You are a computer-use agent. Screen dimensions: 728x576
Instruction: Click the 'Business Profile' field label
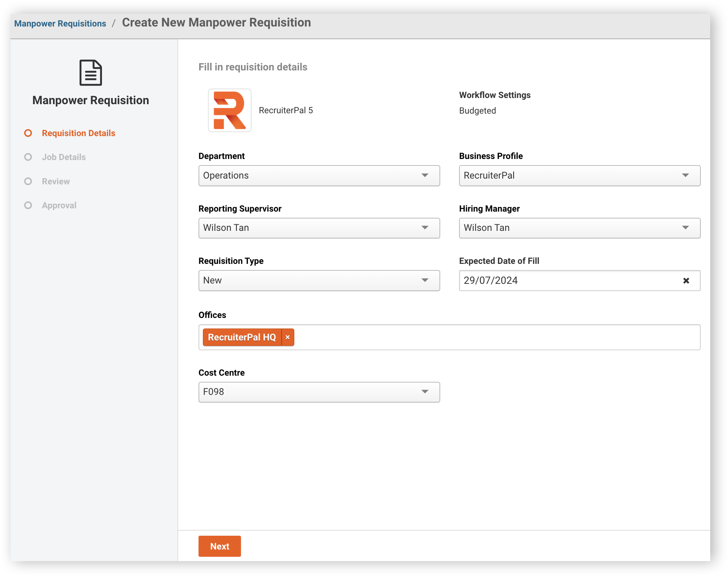pos(491,156)
